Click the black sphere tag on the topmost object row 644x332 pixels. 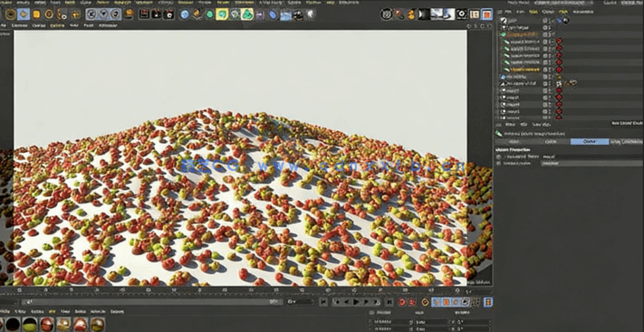point(566,20)
